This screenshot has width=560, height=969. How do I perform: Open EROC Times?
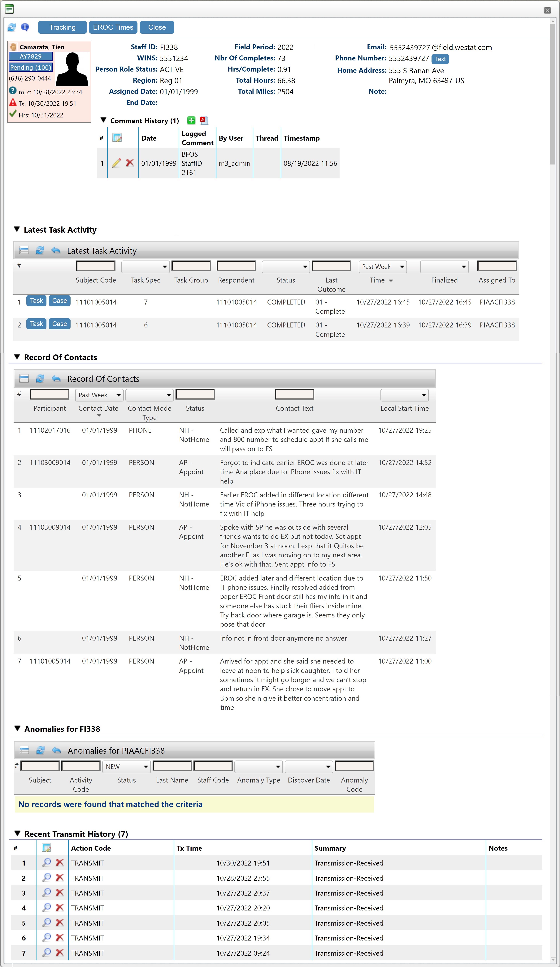coord(113,27)
